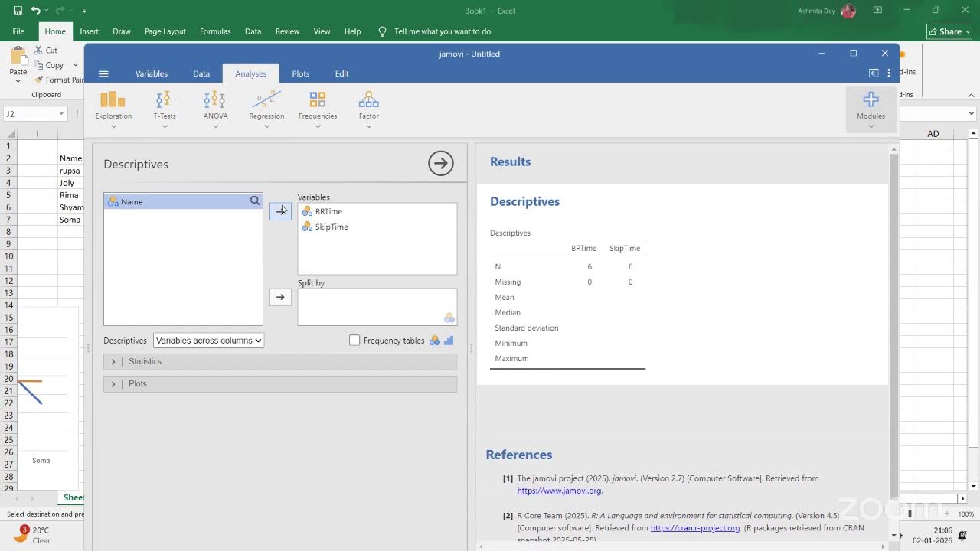
Task: Click the Excel Cut command
Action: [x=46, y=51]
